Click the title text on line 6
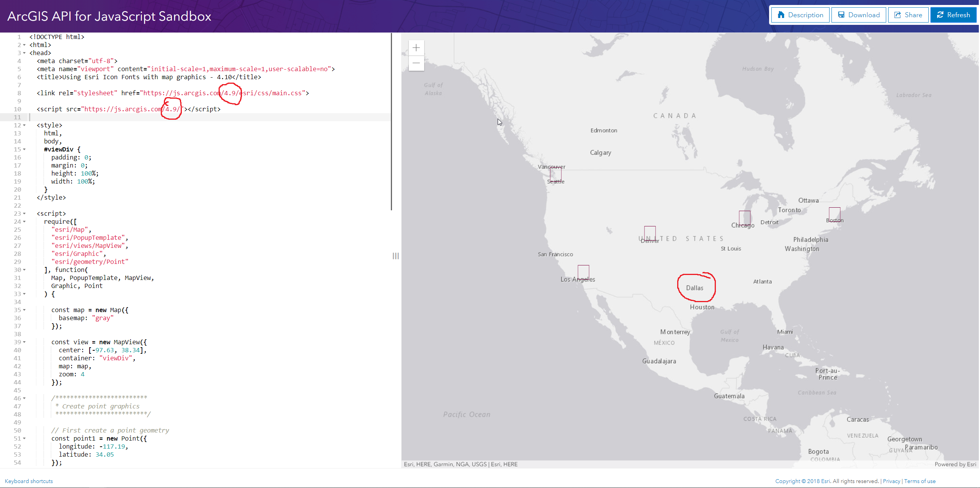This screenshot has height=488, width=980. point(147,77)
